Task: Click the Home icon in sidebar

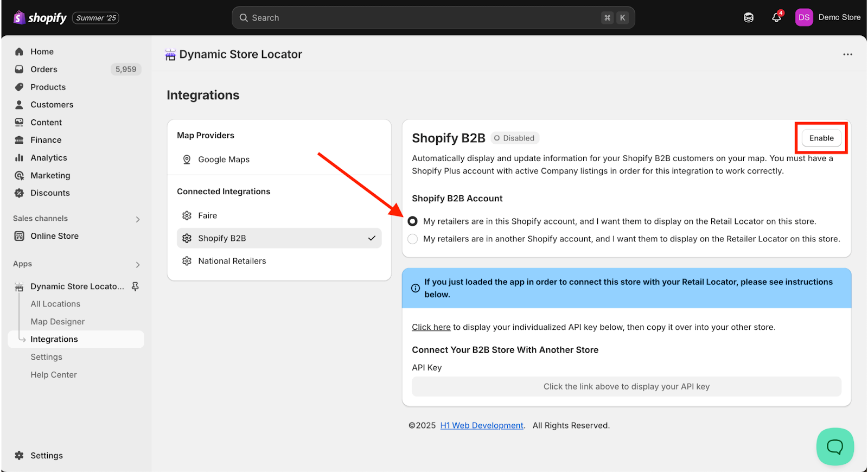Action: pyautogui.click(x=20, y=52)
